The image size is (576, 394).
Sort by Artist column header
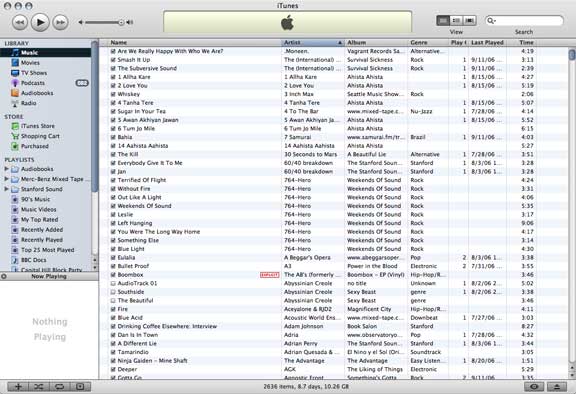(313, 43)
